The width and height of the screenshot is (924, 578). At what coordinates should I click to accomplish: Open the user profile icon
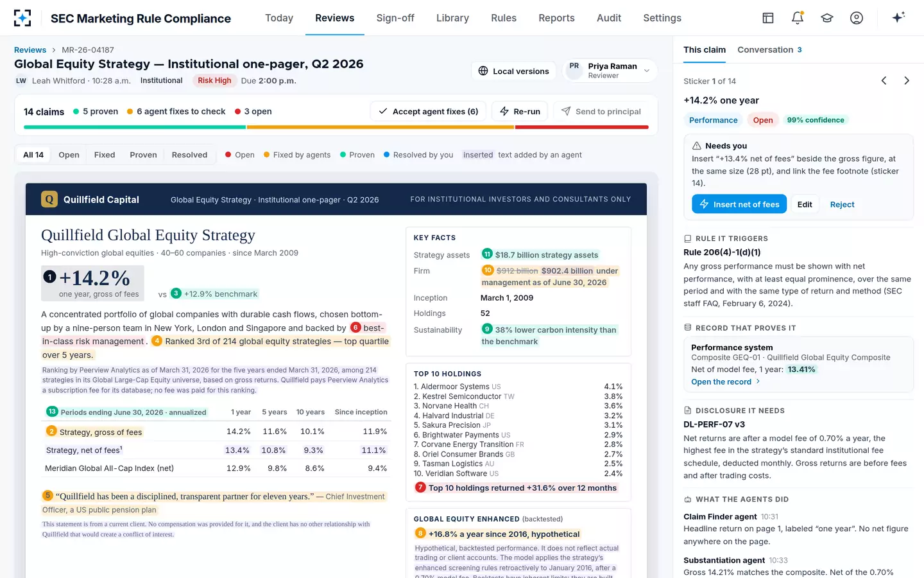pos(857,18)
